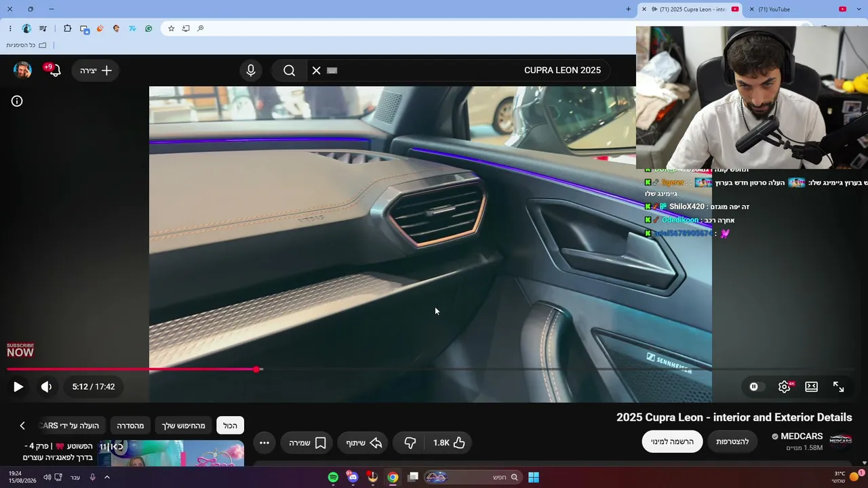Select the הועלה על ידי filter chip
The height and width of the screenshot is (488, 868).
point(71,426)
